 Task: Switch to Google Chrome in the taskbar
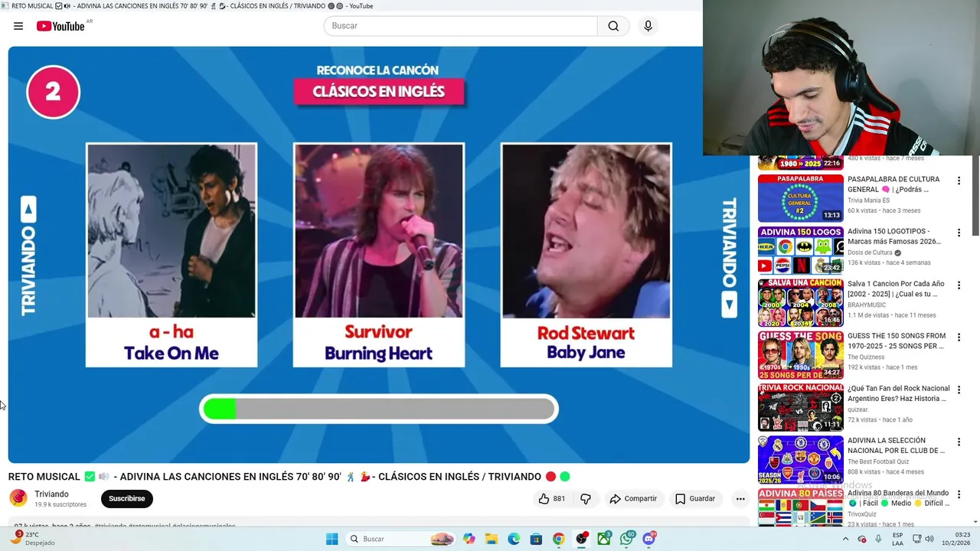pyautogui.click(x=559, y=539)
